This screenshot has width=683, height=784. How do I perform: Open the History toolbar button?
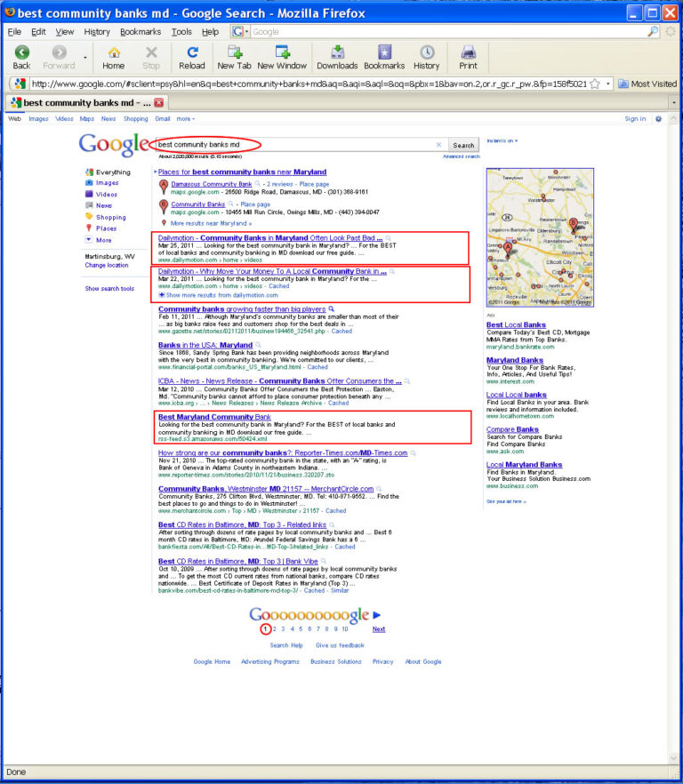[426, 58]
